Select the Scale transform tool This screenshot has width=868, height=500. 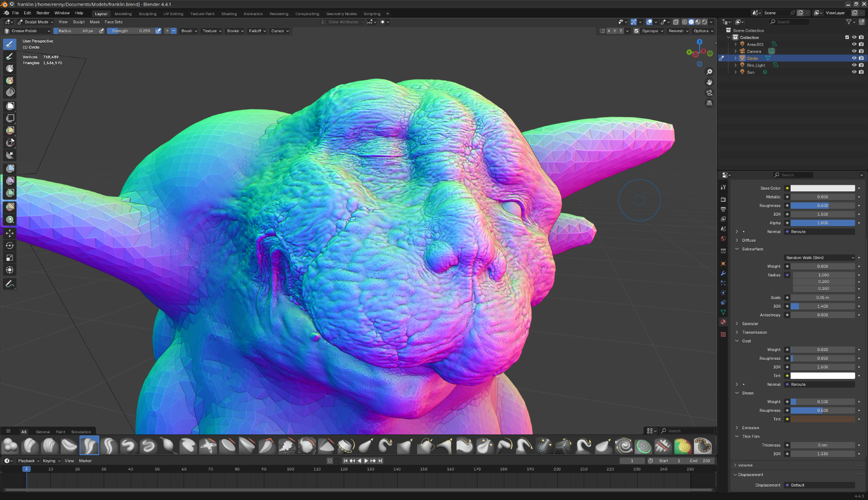[x=10, y=258]
